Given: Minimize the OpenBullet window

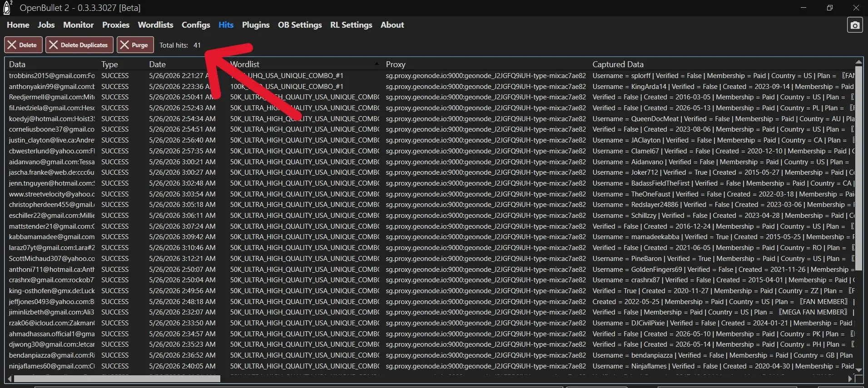Looking at the screenshot, I should point(804,8).
